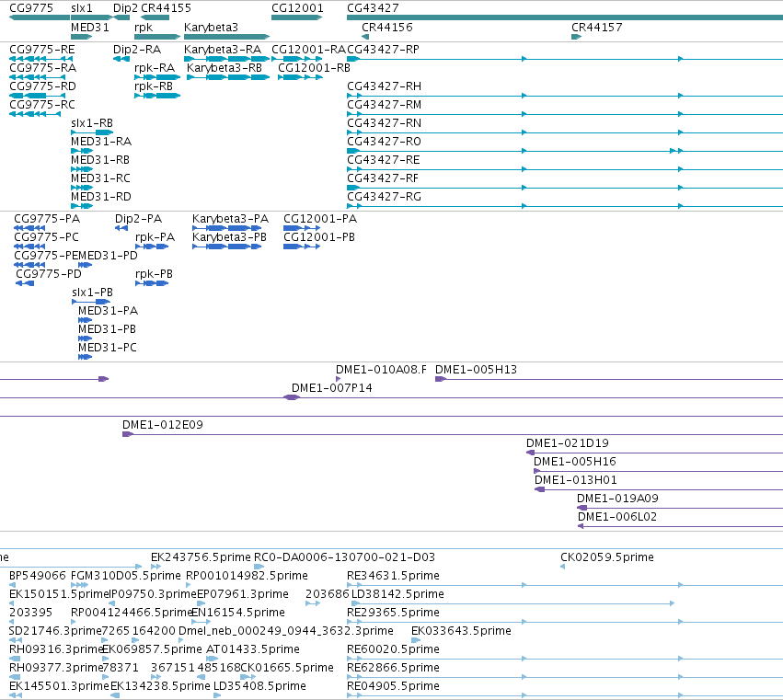Select transcript CG9775-RE
Screen dimensions: 783x700
click(x=42, y=50)
